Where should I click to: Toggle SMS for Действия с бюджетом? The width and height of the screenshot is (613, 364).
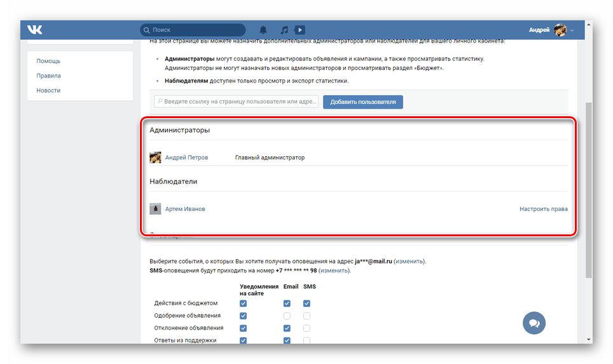pos(306,304)
